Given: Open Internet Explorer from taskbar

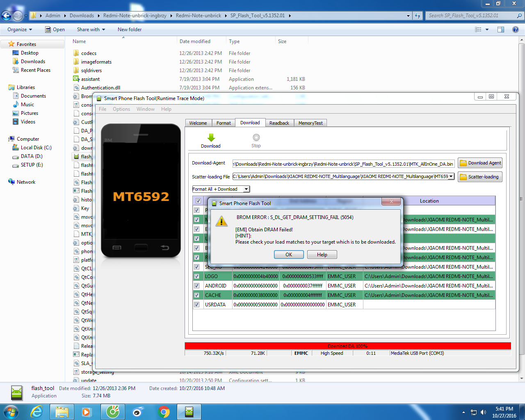Looking at the screenshot, I should click(x=37, y=412).
